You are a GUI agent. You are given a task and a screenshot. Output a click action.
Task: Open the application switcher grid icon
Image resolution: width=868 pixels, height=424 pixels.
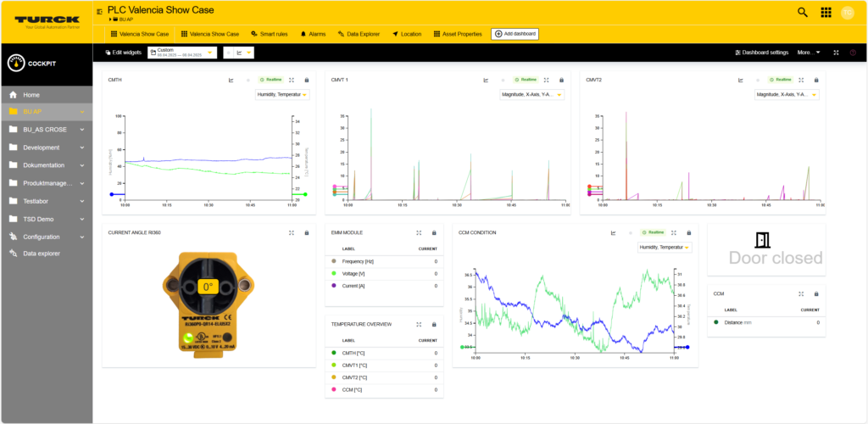point(826,12)
